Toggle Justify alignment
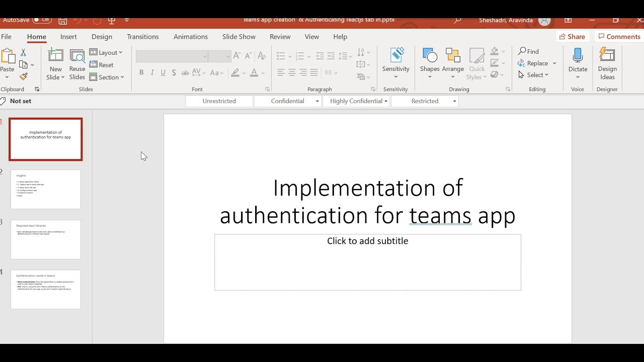Image resolution: width=644 pixels, height=362 pixels. pyautogui.click(x=314, y=73)
